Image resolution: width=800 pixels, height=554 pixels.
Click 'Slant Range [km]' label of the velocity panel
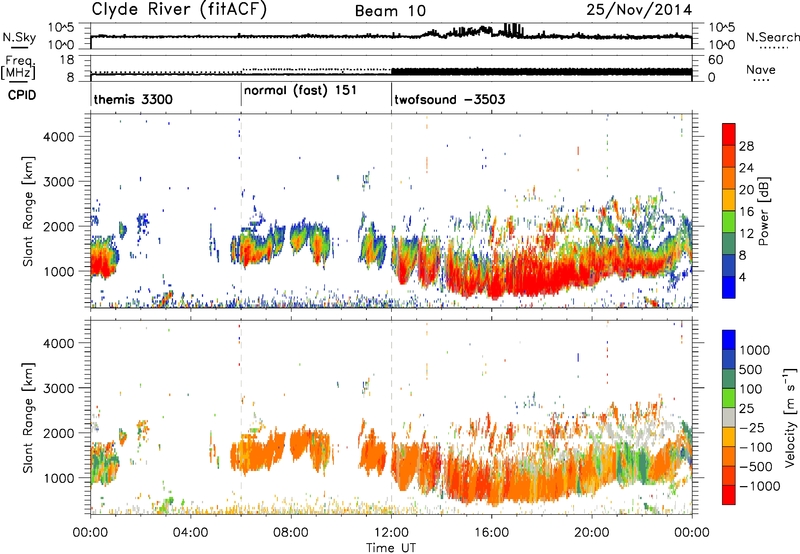tap(28, 417)
